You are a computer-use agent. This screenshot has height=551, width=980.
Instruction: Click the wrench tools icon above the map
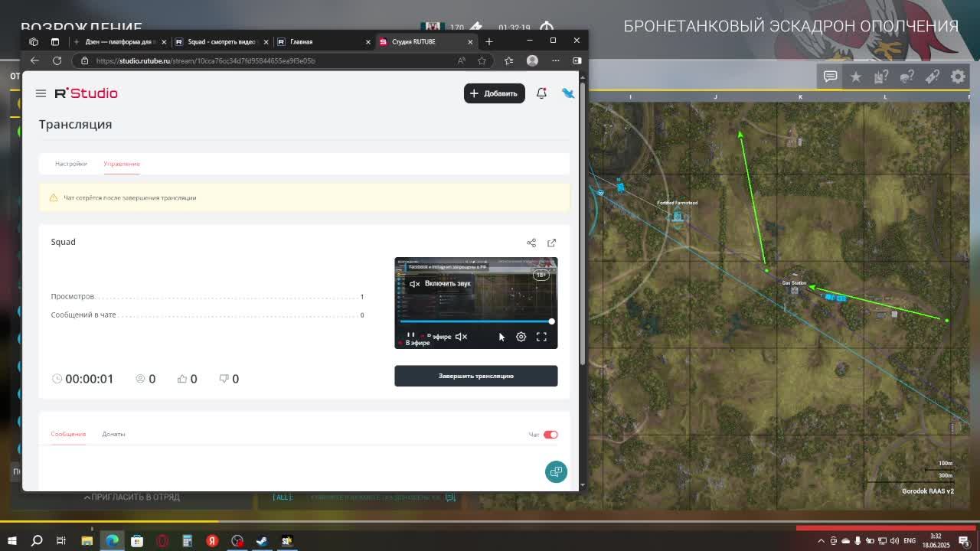coord(933,77)
